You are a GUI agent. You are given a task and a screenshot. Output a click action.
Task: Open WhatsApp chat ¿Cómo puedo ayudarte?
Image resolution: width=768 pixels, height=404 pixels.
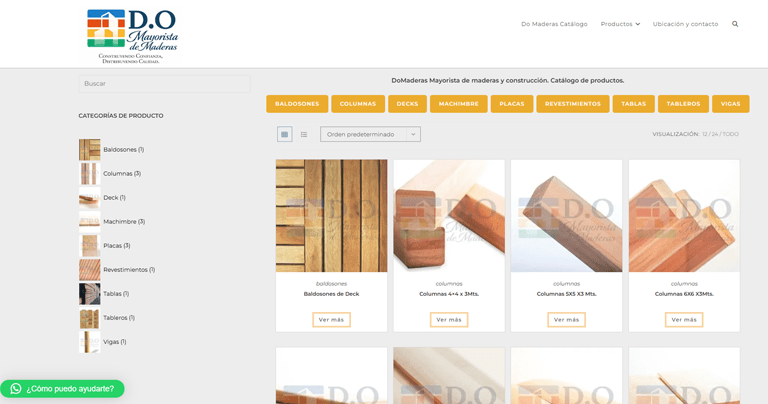(x=62, y=388)
